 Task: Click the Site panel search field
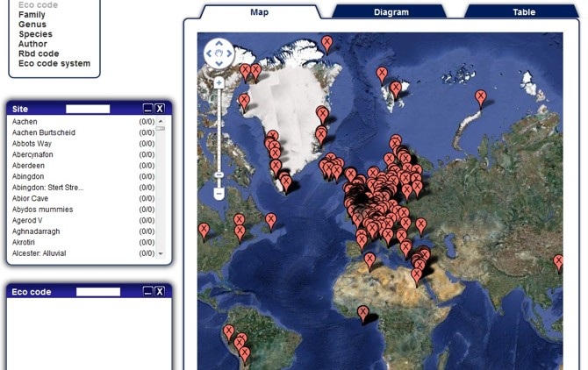[88, 109]
